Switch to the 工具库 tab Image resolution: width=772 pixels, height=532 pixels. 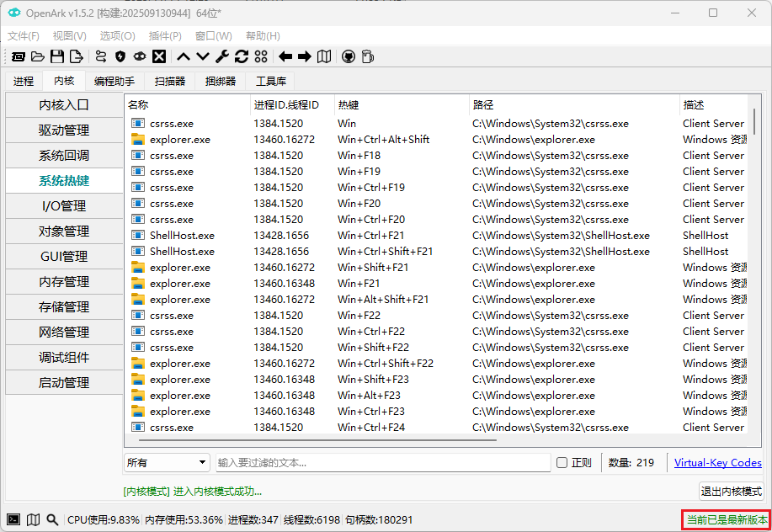[271, 81]
